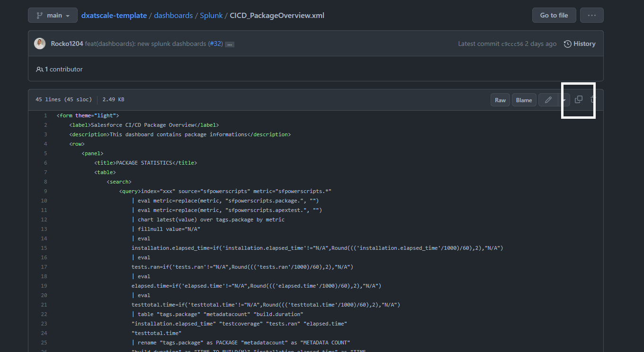Select line number 13
Image resolution: width=644 pixels, height=352 pixels.
[x=44, y=229]
